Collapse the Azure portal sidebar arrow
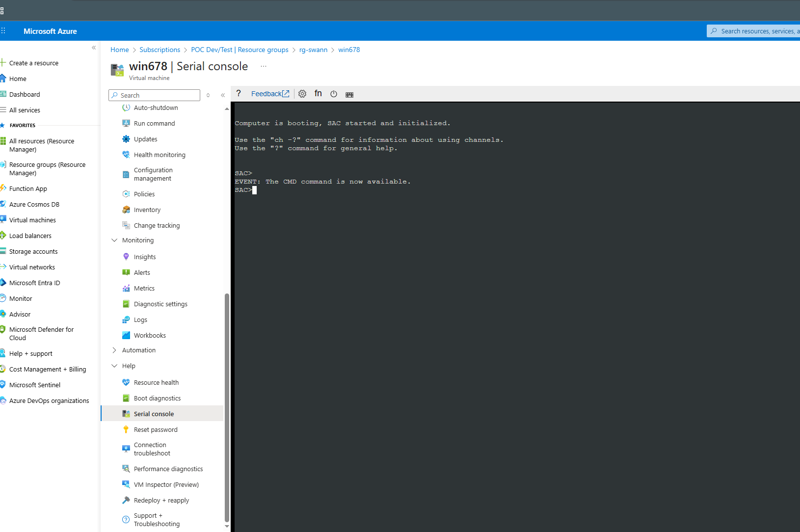The image size is (800, 532). click(94, 48)
